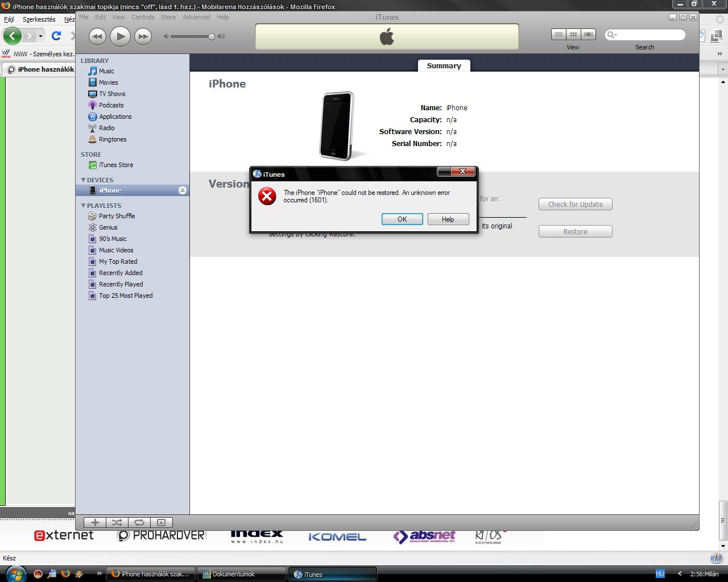Viewport: 728px width, 582px height.
Task: Expand the quick launch overflow
Action: (100, 573)
